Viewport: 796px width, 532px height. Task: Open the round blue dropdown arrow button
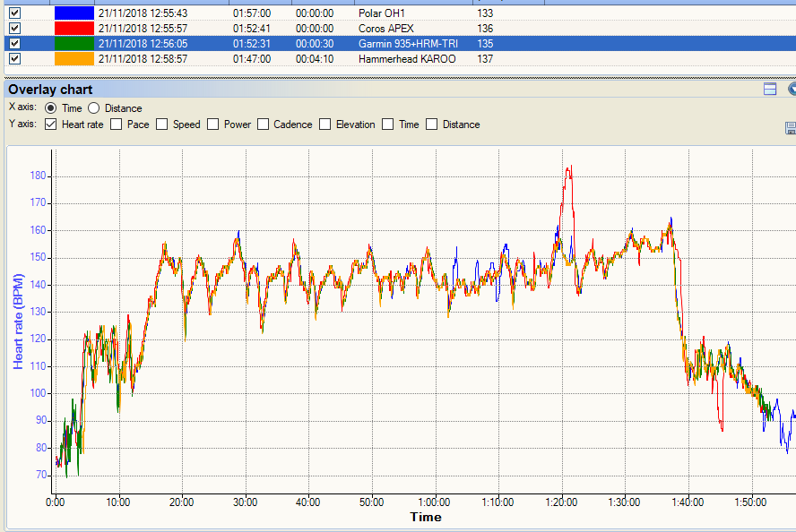pyautogui.click(x=792, y=90)
